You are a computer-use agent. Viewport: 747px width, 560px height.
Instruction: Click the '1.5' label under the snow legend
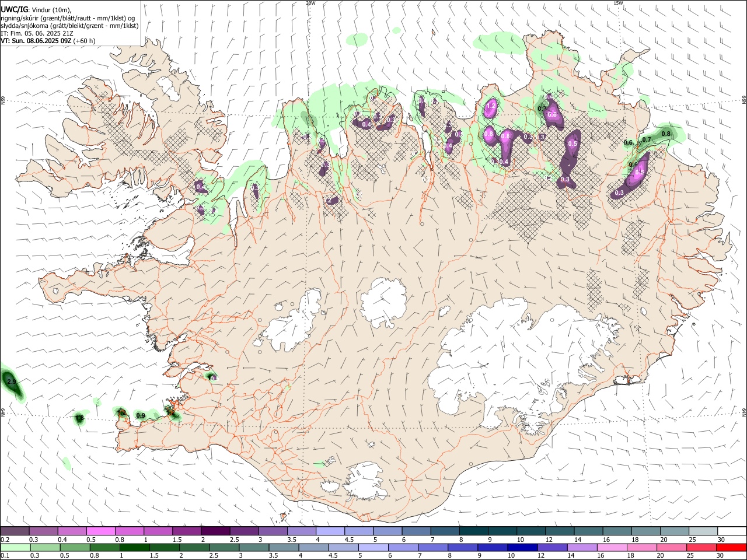(x=176, y=540)
